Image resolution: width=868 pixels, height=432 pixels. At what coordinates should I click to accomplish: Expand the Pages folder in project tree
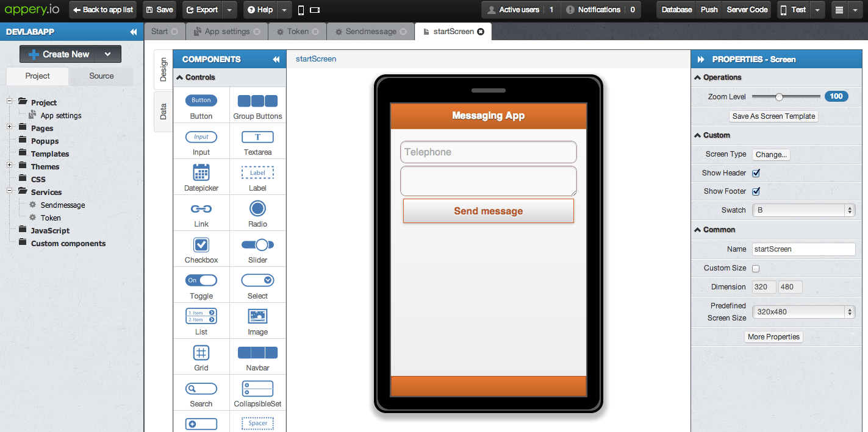[10, 127]
